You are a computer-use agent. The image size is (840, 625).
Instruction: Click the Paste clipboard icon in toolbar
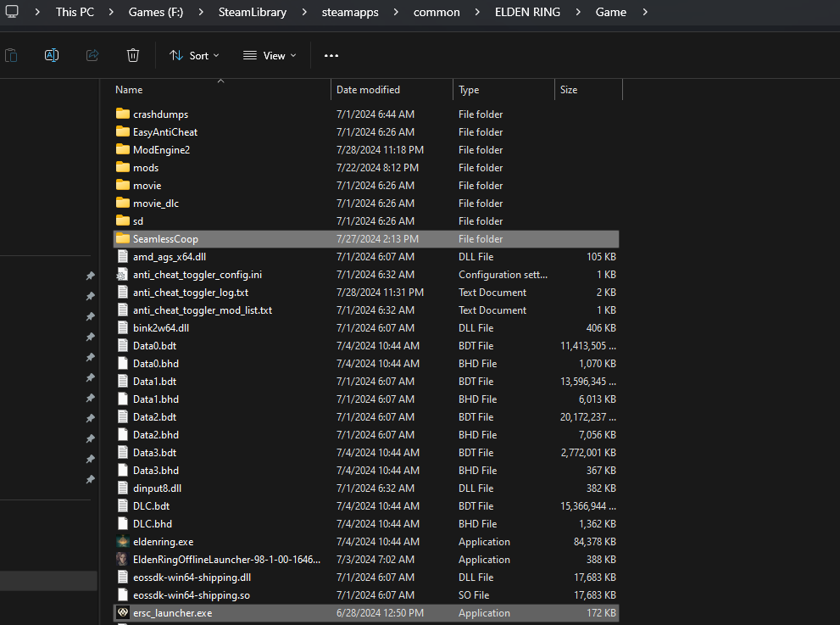[x=11, y=55]
